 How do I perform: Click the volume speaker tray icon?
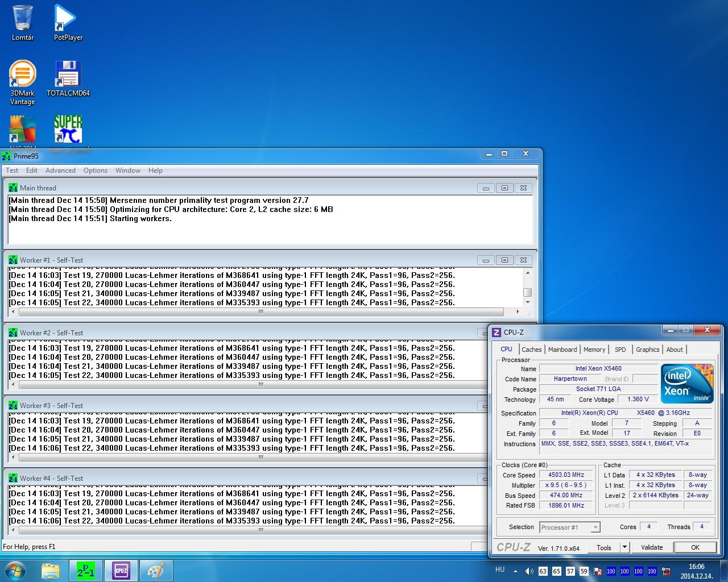coord(529,571)
